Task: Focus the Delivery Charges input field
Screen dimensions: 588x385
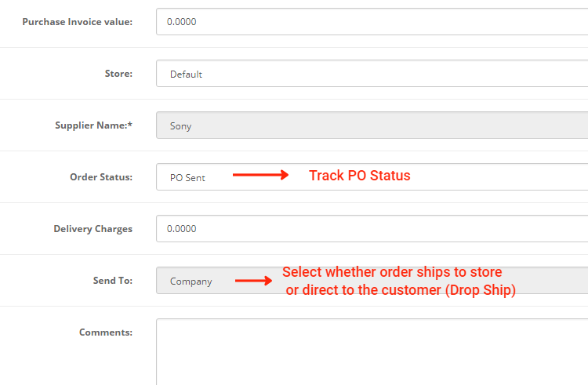Action: point(372,229)
